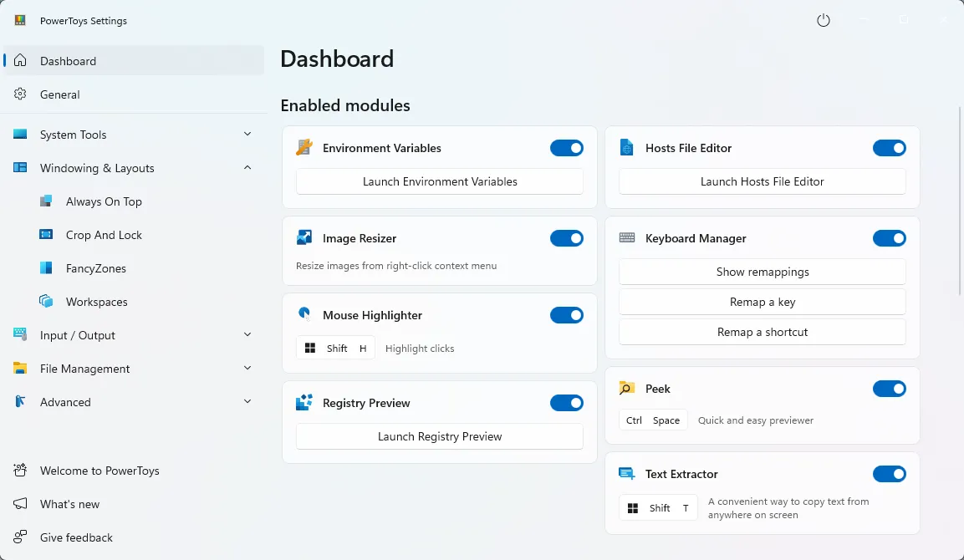
Task: Disable the Environment Variables toggle
Action: (x=567, y=148)
